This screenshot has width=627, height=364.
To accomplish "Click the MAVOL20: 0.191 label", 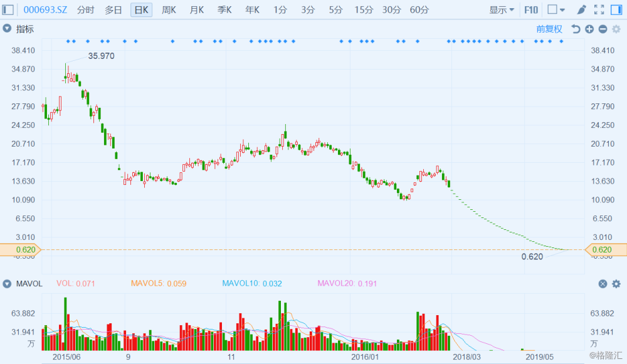I will click(347, 283).
